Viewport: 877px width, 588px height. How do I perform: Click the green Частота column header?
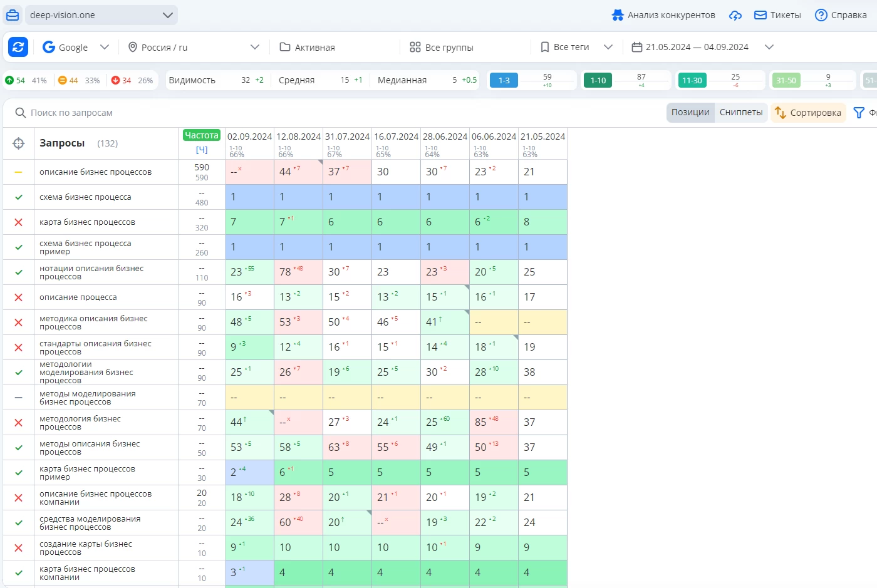tap(202, 135)
